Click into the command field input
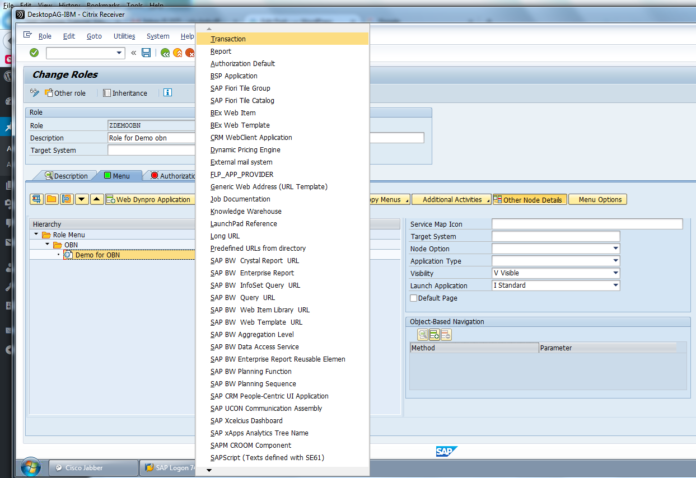696x478 pixels. coord(81,53)
